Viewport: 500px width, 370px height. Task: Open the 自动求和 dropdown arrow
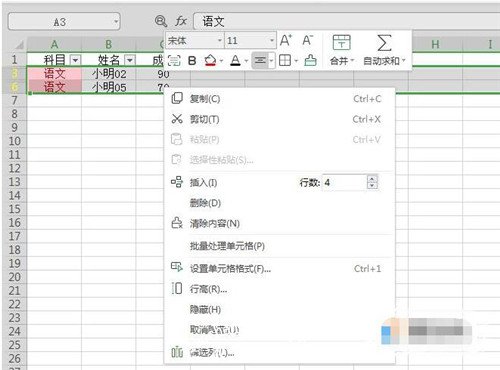[x=403, y=61]
